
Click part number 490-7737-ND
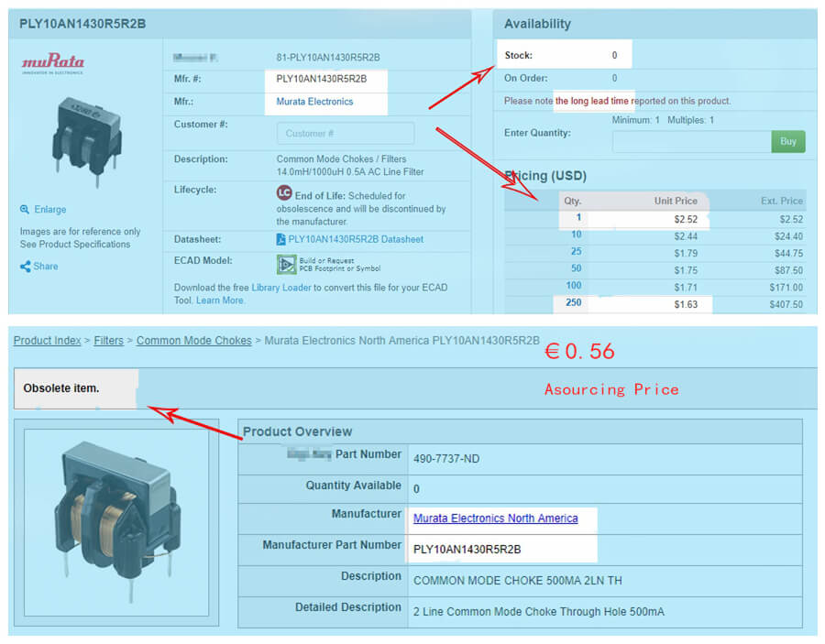pos(446,459)
